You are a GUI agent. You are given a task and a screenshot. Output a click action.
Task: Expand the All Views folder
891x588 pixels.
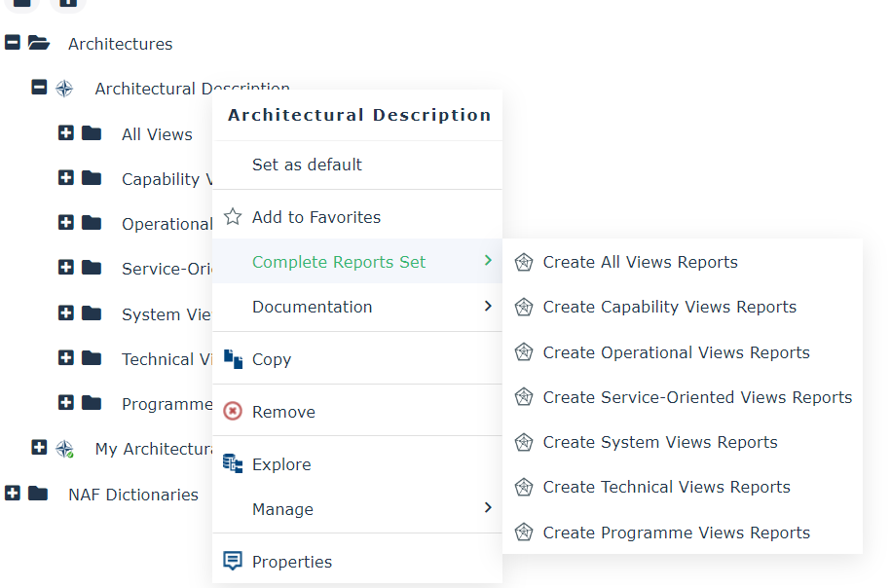click(x=66, y=133)
